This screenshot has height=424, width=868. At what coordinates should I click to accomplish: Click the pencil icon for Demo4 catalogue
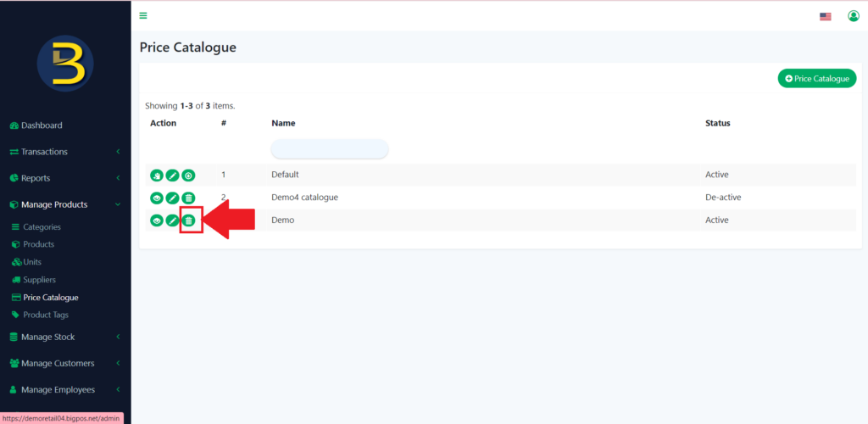pyautogui.click(x=173, y=198)
